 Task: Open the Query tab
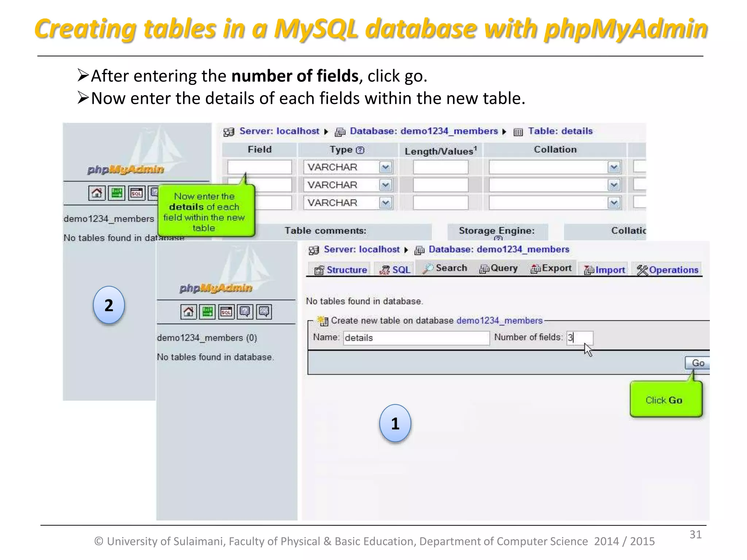point(499,268)
